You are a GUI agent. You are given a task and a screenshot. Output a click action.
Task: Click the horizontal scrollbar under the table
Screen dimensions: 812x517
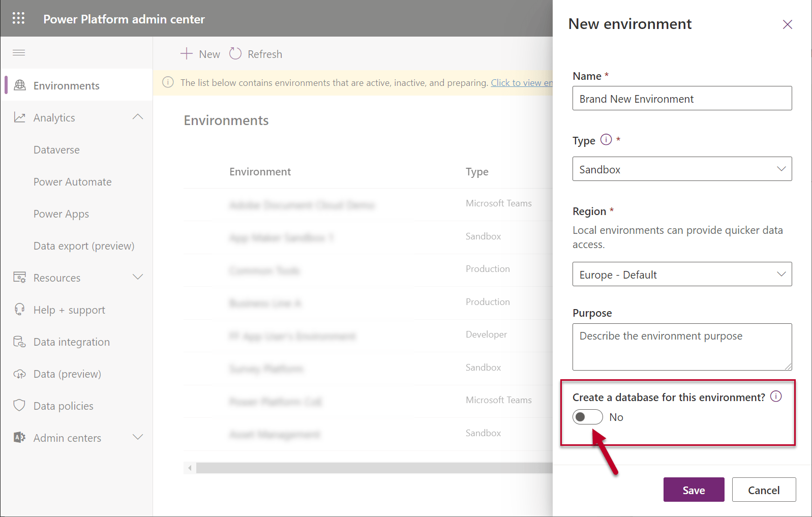click(374, 468)
